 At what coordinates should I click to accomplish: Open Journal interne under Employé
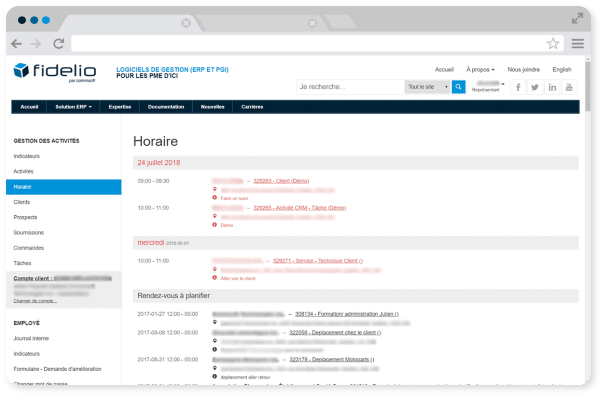click(31, 339)
